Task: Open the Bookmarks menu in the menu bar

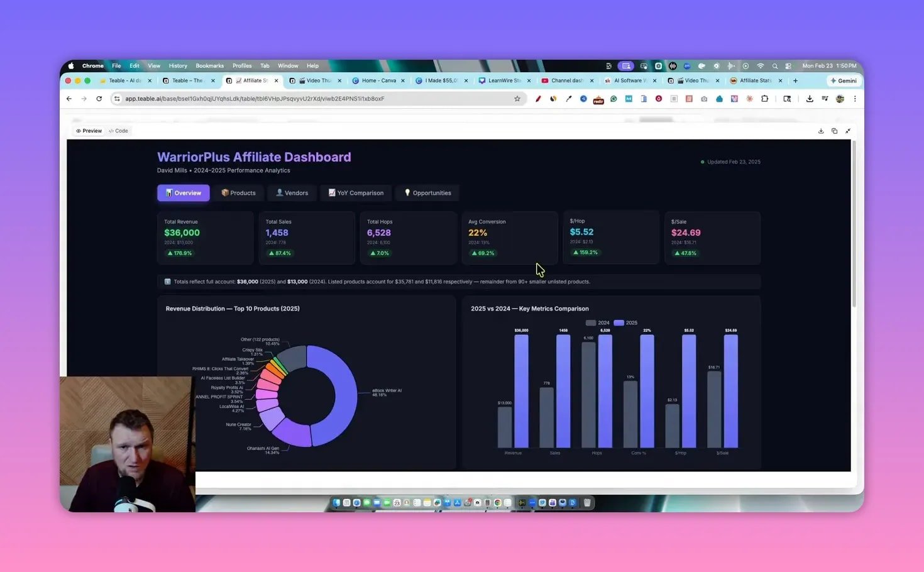Action: pyautogui.click(x=209, y=65)
